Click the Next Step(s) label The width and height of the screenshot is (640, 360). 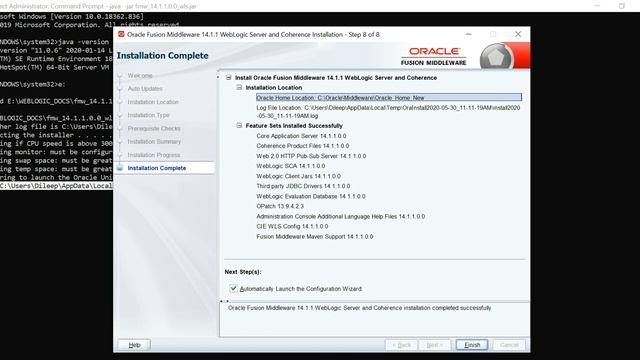[x=243, y=272]
